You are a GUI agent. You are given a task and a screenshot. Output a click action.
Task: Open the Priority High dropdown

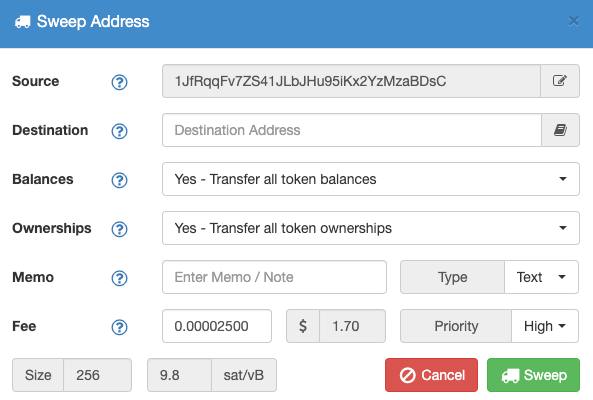[545, 326]
